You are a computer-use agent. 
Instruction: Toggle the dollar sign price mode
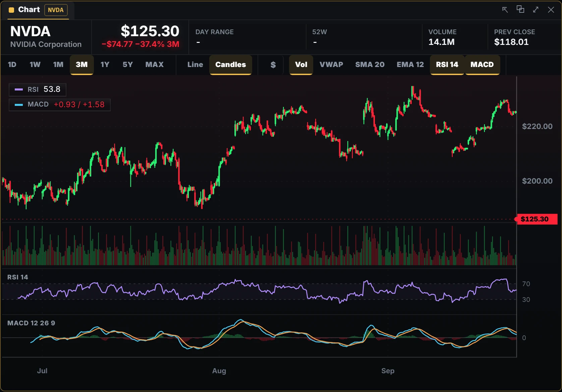point(273,64)
